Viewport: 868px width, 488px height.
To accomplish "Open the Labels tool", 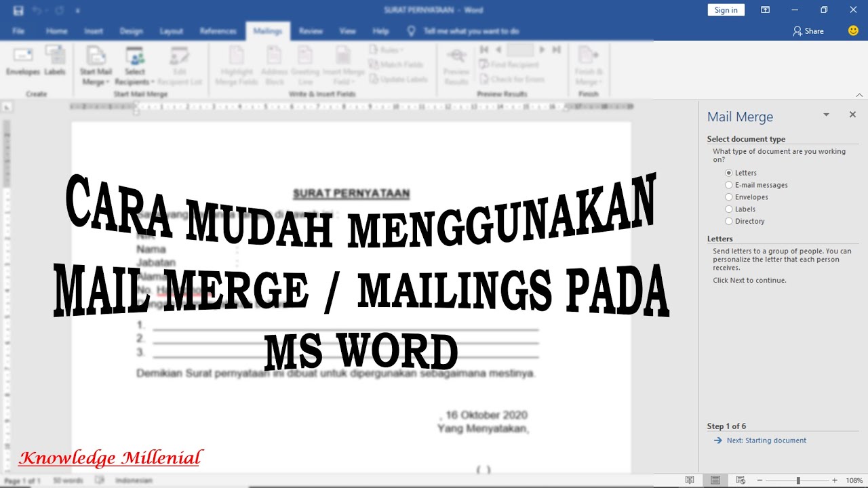I will [x=55, y=61].
